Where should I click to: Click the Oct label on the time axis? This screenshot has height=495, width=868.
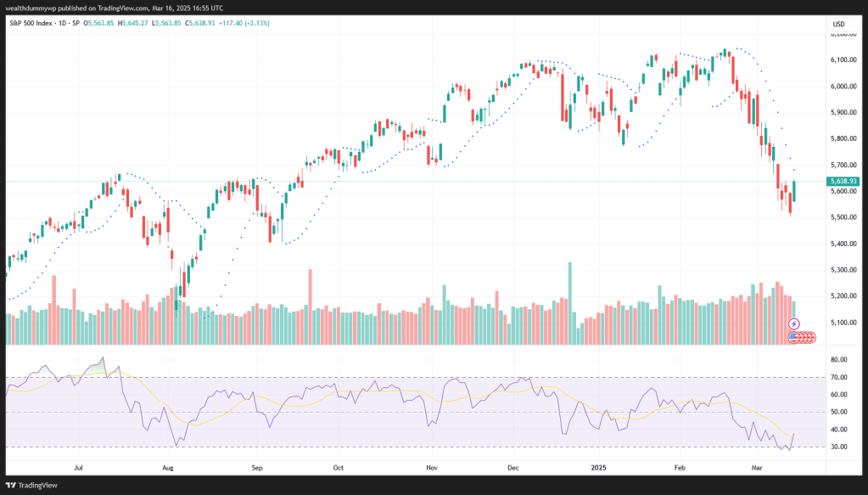click(x=338, y=467)
